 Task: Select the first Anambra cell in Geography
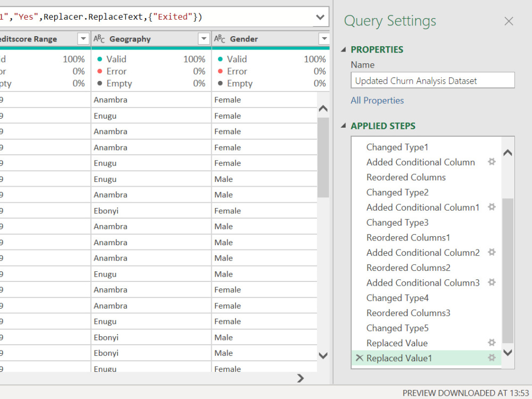click(x=151, y=100)
